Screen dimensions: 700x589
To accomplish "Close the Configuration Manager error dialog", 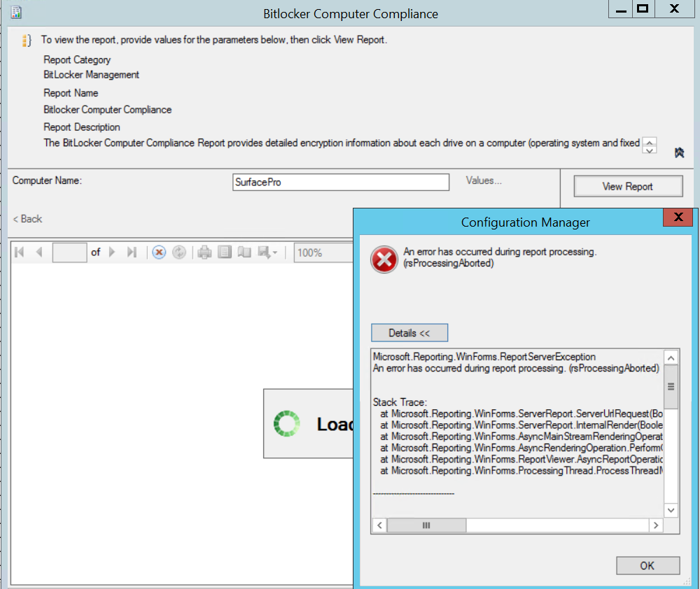I will pos(678,218).
